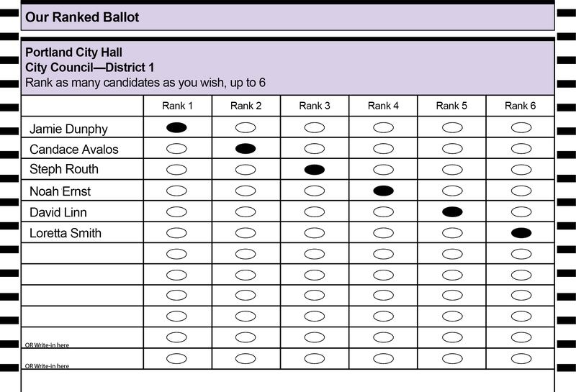576x392 pixels.
Task: Select Rank 6 oval for Loretta Smith
Action: (x=521, y=233)
